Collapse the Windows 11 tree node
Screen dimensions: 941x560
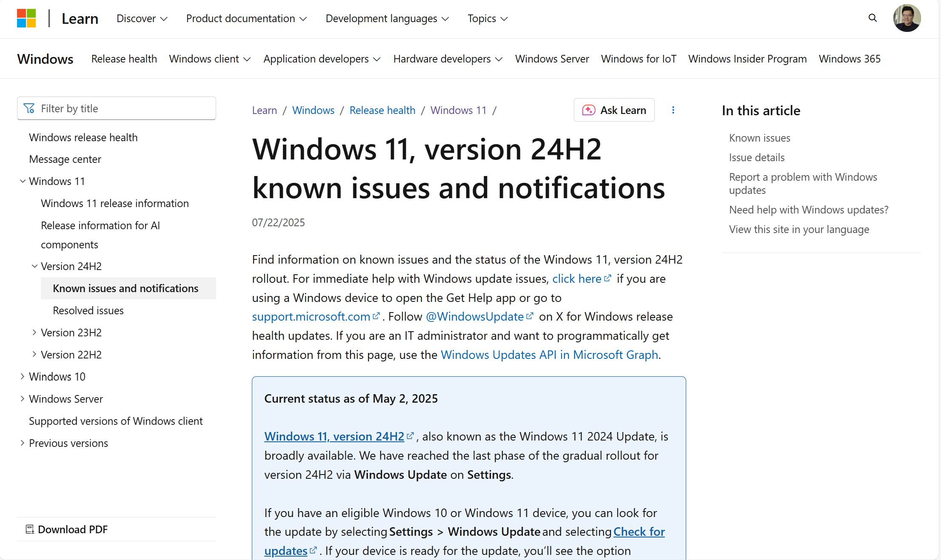point(23,181)
